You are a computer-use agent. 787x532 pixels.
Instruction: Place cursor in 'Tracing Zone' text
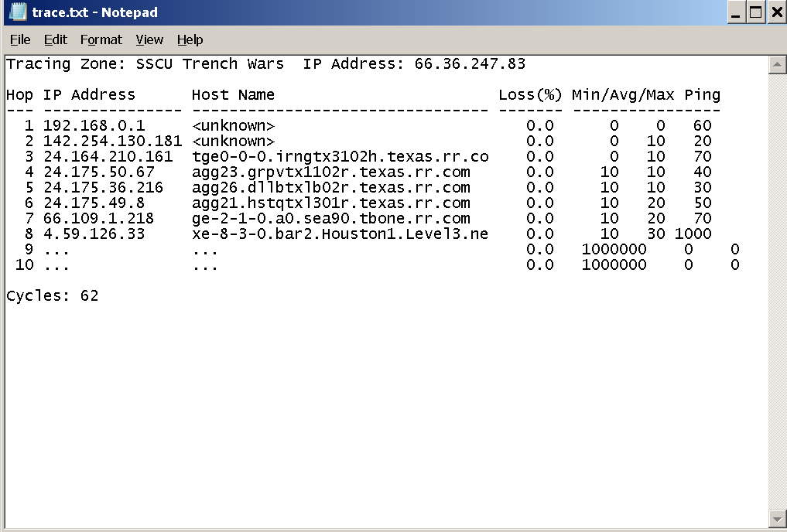pyautogui.click(x=60, y=64)
